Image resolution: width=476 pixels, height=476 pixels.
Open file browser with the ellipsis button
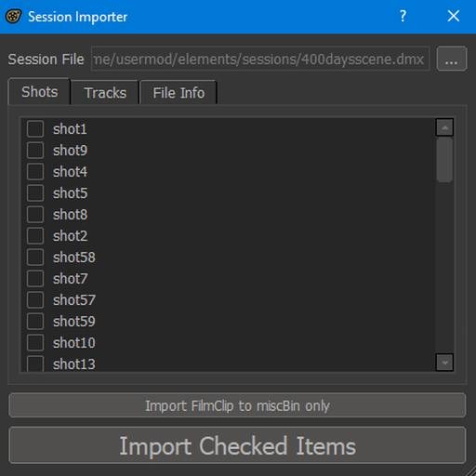pyautogui.click(x=451, y=59)
